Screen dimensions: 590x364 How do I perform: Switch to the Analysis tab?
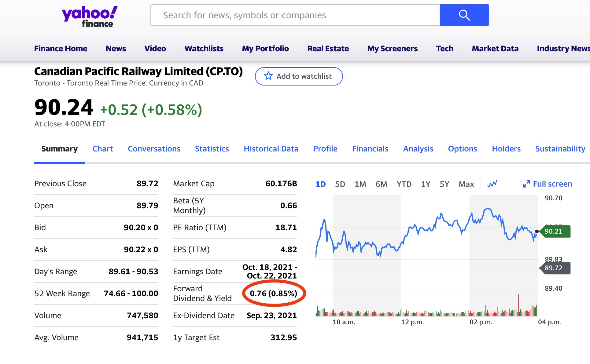coord(418,149)
